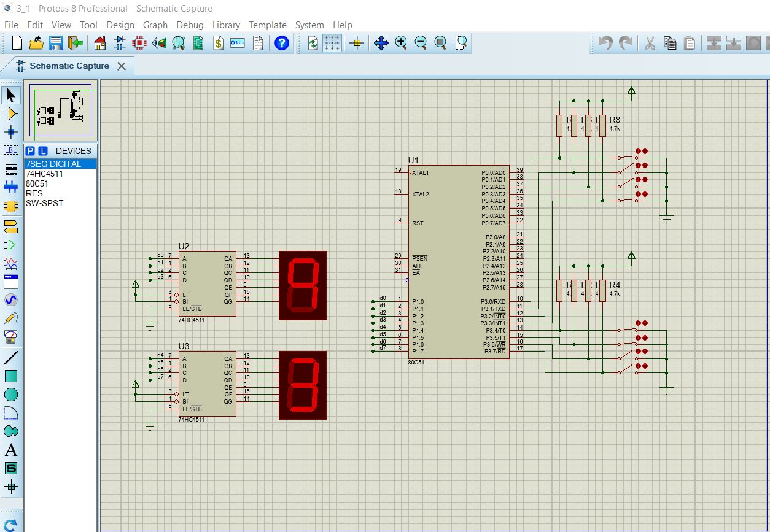Image resolution: width=770 pixels, height=532 pixels.
Task: Open the Bill of Materials view
Action: [x=218, y=43]
